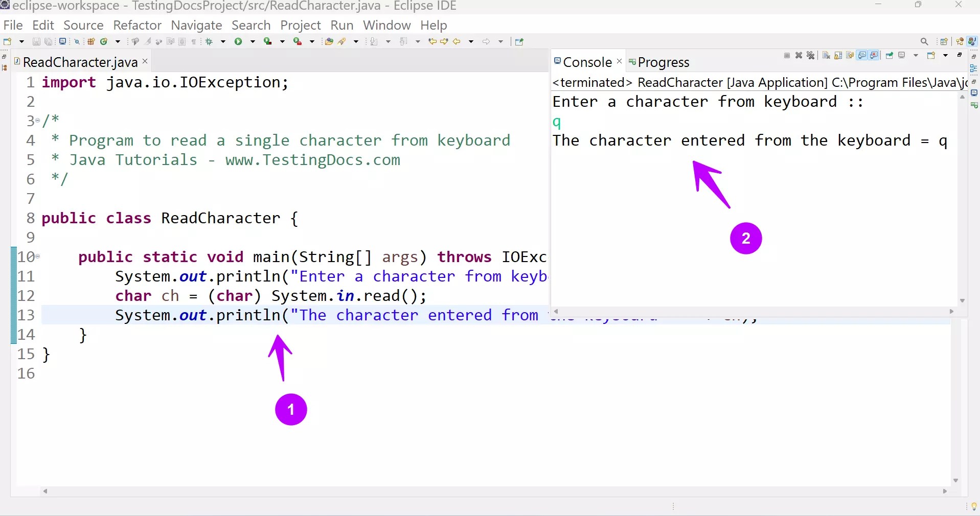The width and height of the screenshot is (980, 516).
Task: Save the ReadCharacter.java file
Action: tap(36, 41)
